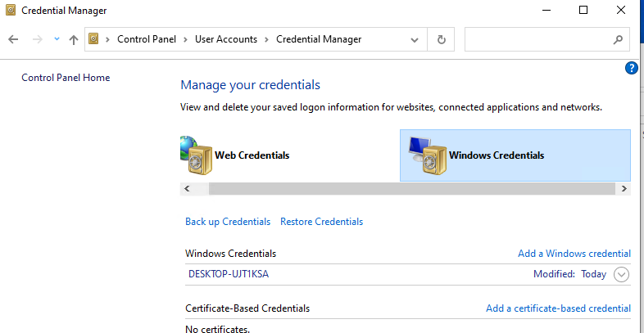Click the up arrow to parent folder

74,39
